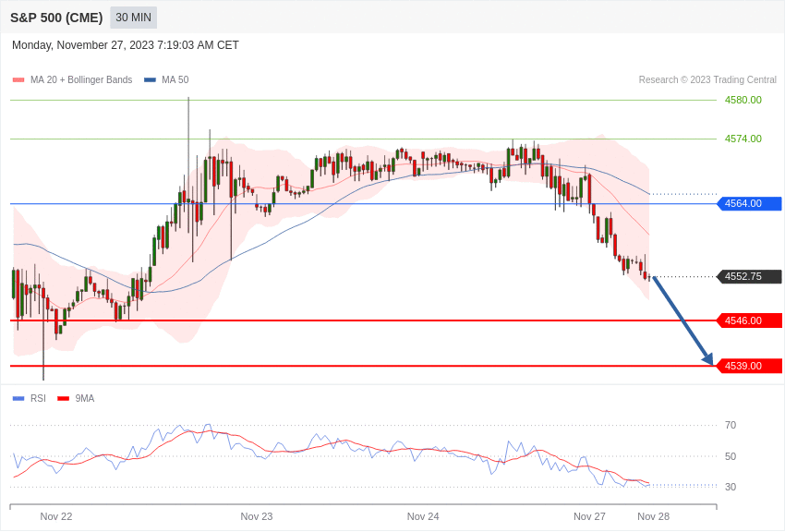
Task: Click the Nov 22 date label
Action: 56,516
